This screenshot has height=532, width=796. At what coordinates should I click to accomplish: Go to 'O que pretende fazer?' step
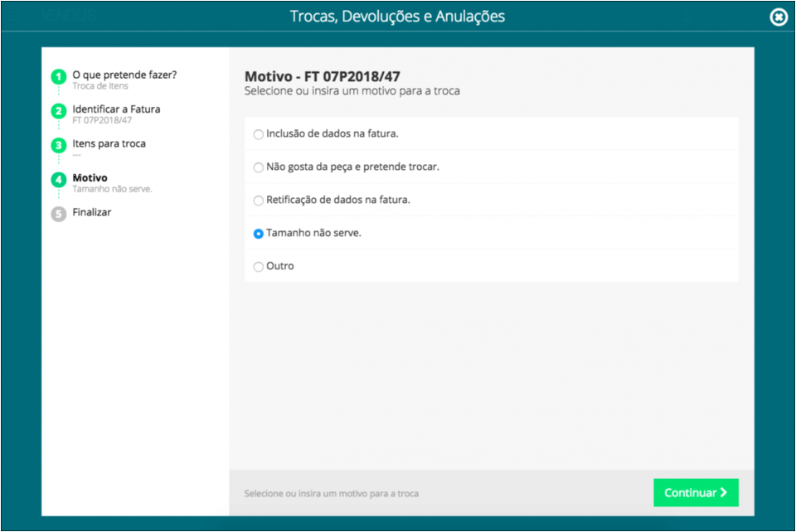124,75
